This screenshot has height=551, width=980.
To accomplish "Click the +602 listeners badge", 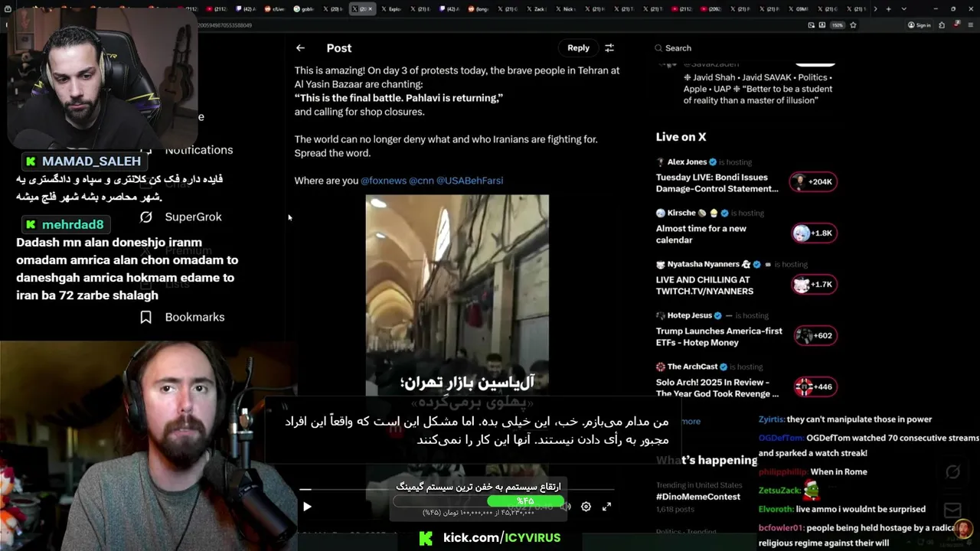I will pyautogui.click(x=815, y=335).
